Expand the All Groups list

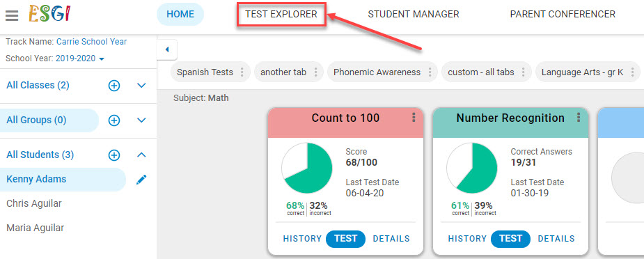click(141, 120)
